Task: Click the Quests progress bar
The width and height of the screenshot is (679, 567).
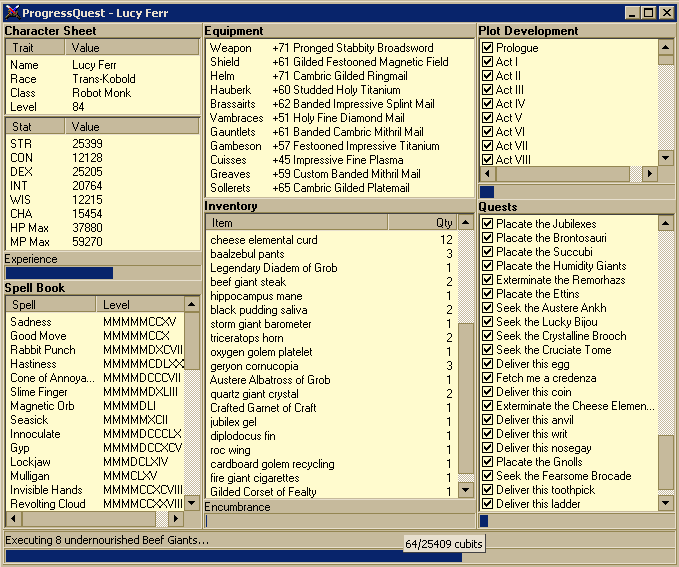Action: pos(576,521)
